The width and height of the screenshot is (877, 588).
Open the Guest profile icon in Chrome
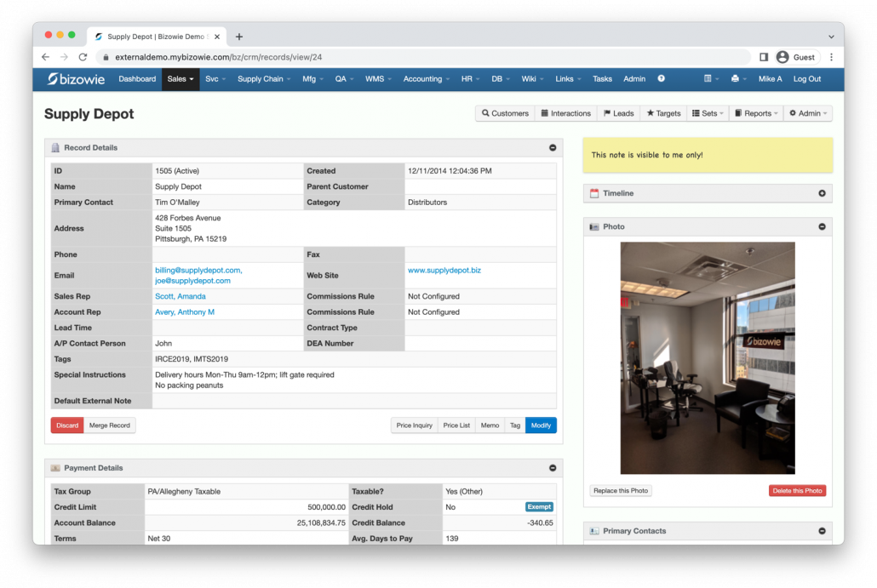pyautogui.click(x=782, y=57)
